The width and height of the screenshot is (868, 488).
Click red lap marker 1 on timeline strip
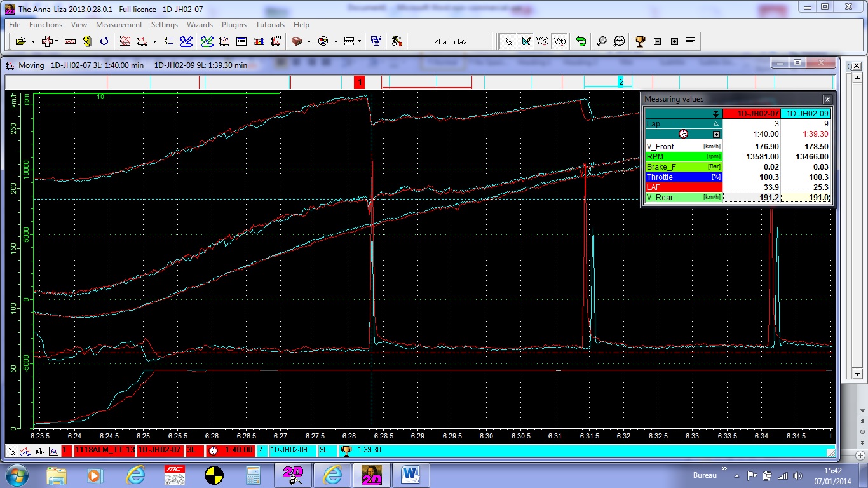(x=360, y=83)
